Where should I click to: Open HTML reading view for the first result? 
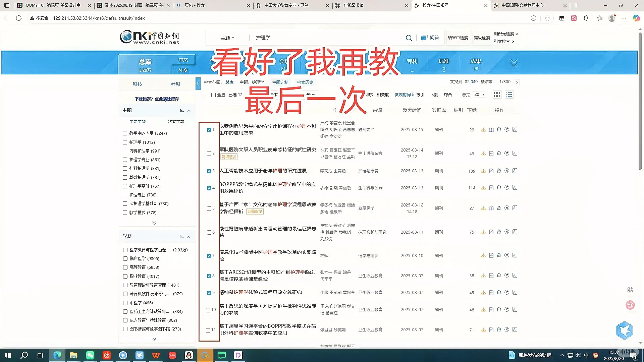pos(491,129)
